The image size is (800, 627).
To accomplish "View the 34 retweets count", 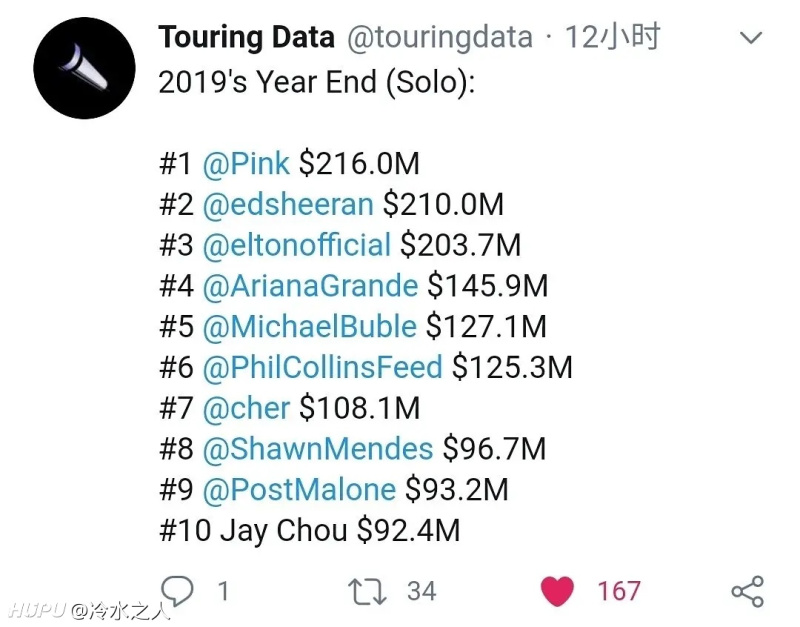I will pyautogui.click(x=421, y=591).
